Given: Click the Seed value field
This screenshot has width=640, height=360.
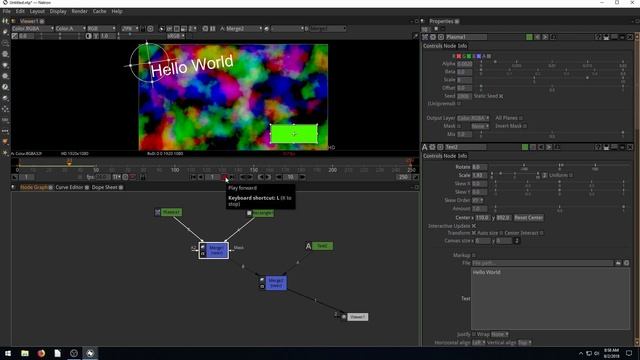Looking at the screenshot, I should pyautogui.click(x=464, y=96).
